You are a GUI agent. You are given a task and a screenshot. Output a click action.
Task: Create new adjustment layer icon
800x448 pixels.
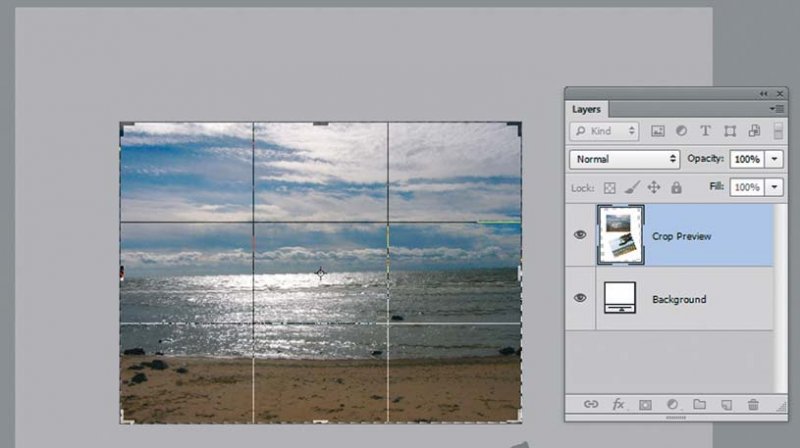(672, 404)
